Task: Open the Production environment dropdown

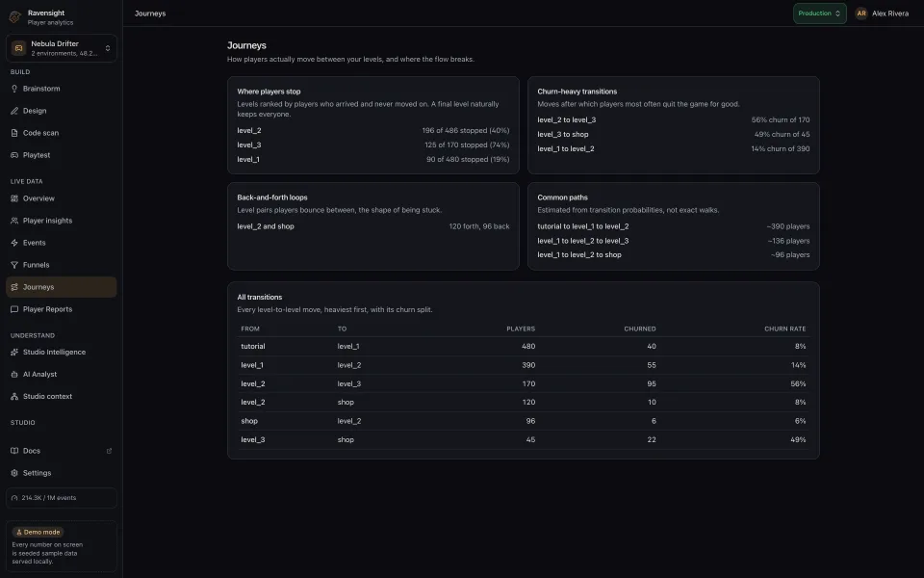Action: (x=819, y=13)
